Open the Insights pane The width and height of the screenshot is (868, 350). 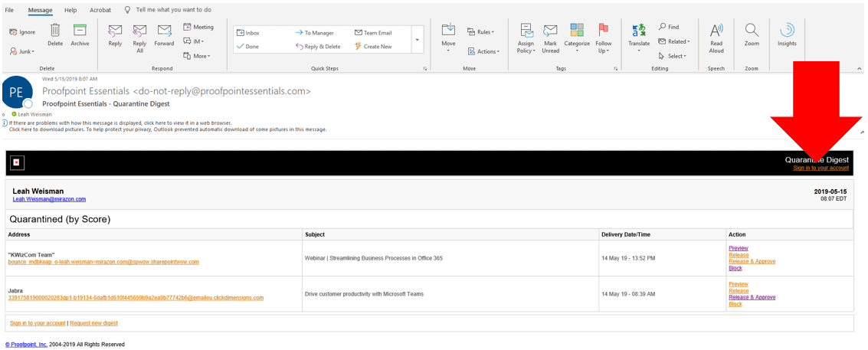(787, 34)
